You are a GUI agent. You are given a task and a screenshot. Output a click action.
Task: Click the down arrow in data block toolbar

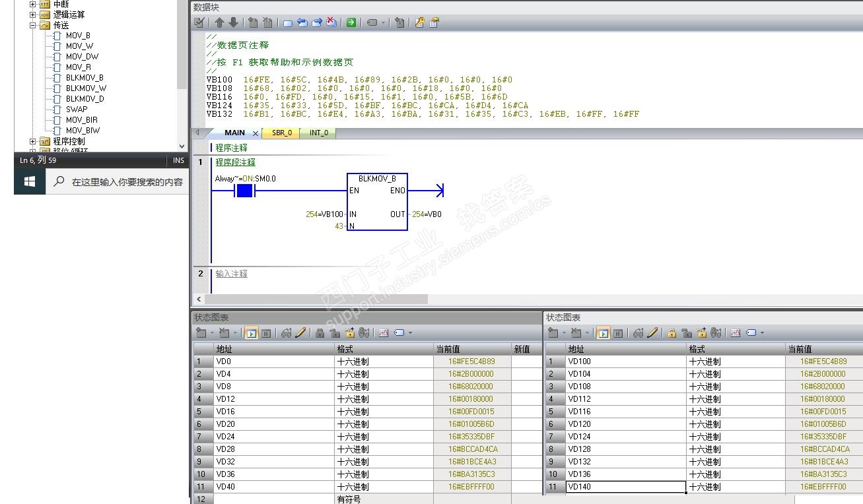click(233, 22)
